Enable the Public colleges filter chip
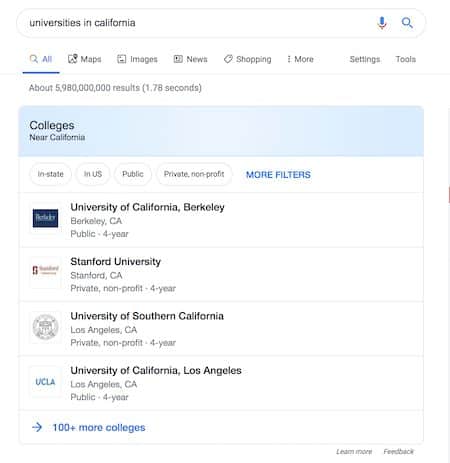The image size is (450, 463). pyautogui.click(x=133, y=174)
